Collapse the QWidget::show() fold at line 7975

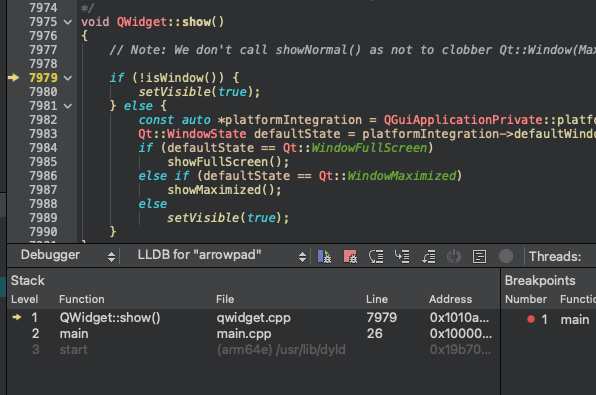pyautogui.click(x=68, y=22)
